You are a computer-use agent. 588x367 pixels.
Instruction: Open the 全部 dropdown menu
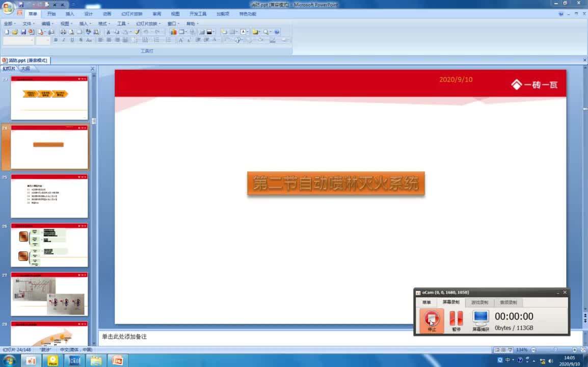click(x=10, y=23)
